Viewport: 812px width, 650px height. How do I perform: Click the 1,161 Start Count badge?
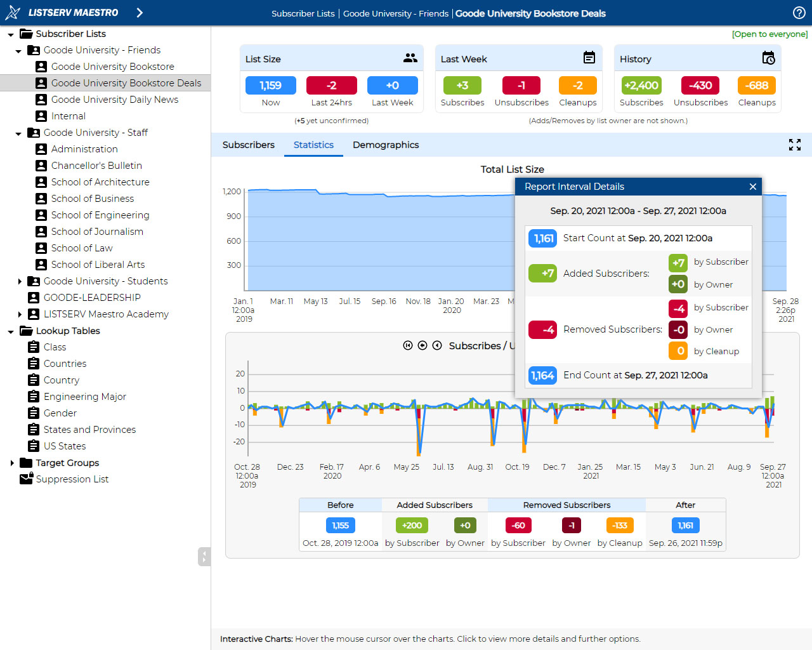[x=542, y=239]
